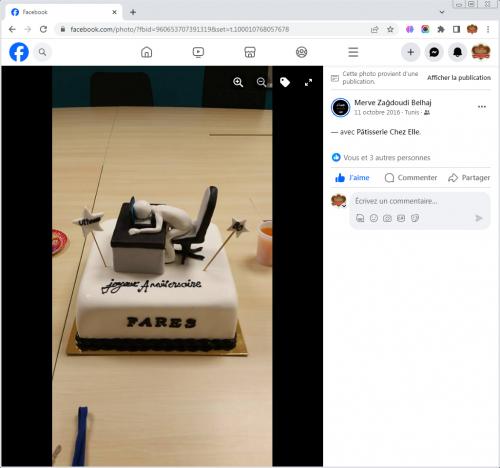The height and width of the screenshot is (468, 500).
Task: Open Chrome profile avatar
Action: point(472,29)
